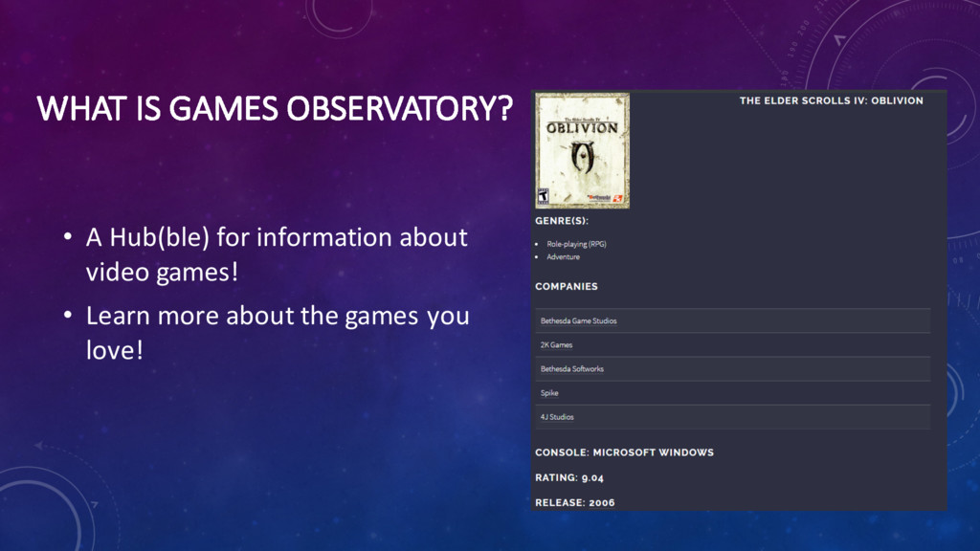Viewport: 980px width, 551px height.
Task: Open the Spike company row
Action: click(732, 393)
